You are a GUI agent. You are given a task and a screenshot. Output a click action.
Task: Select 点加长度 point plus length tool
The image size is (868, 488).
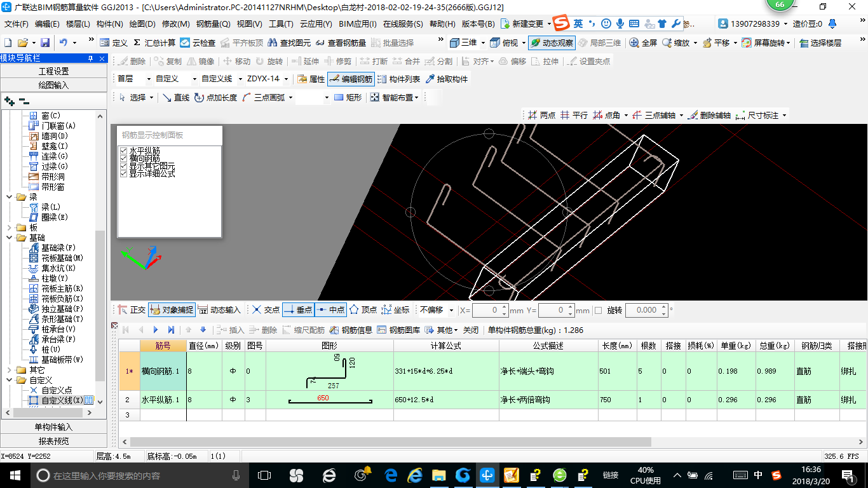click(x=216, y=97)
